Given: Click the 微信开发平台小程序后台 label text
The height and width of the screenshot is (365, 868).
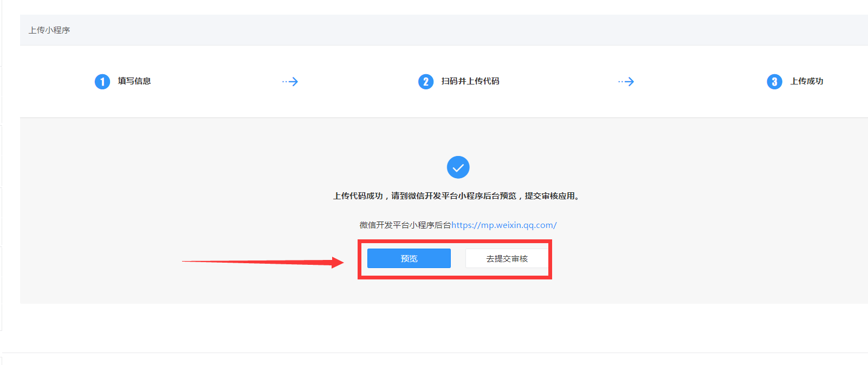Looking at the screenshot, I should 405,225.
